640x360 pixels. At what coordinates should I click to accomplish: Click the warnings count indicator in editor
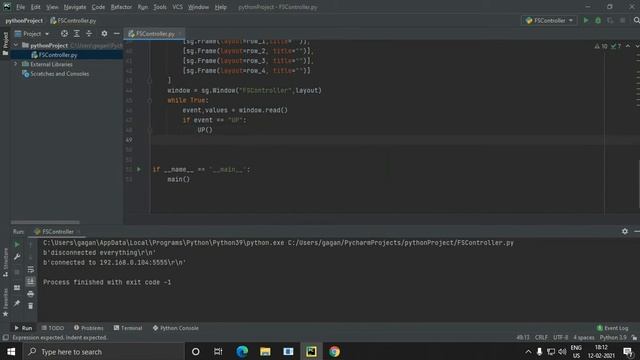coord(601,46)
